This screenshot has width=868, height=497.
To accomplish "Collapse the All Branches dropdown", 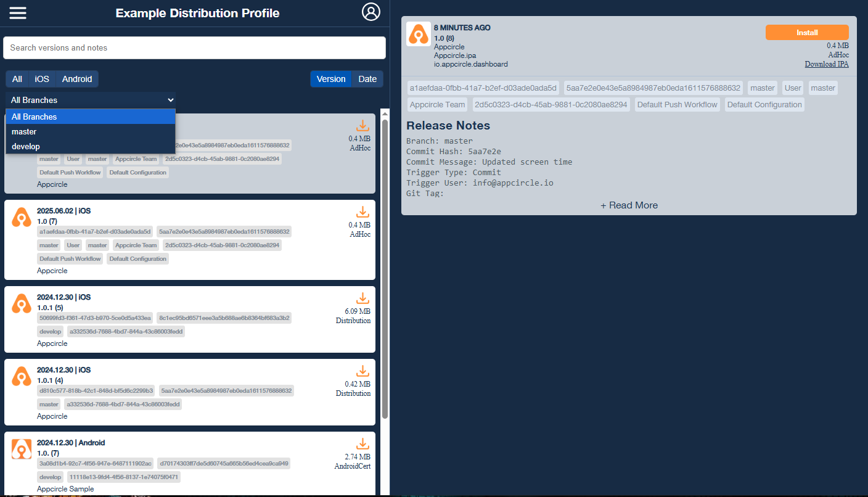I will coord(91,100).
